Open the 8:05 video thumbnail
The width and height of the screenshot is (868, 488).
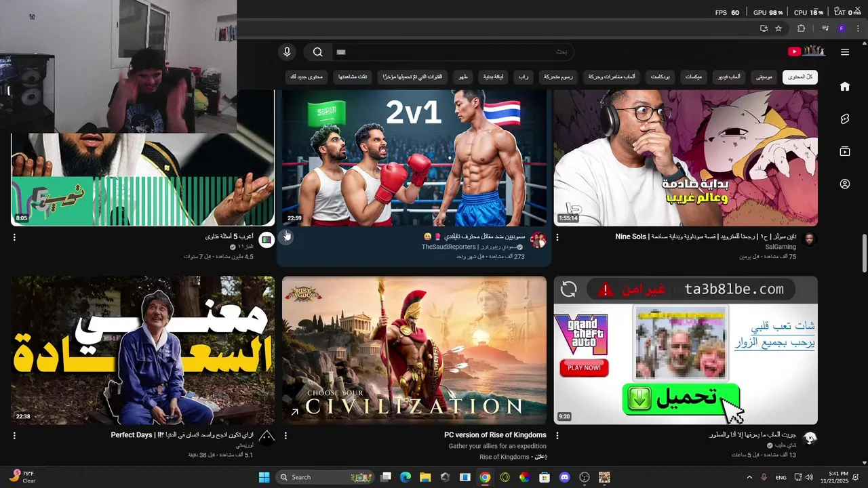143,180
